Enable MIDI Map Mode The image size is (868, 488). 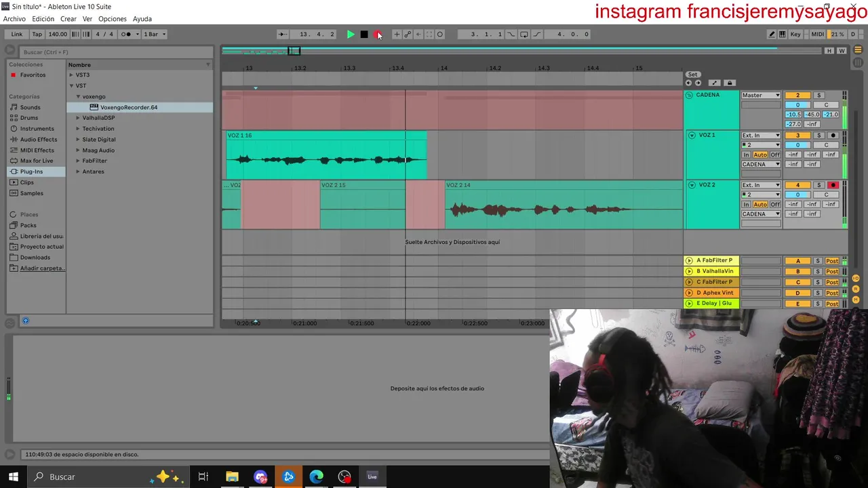coord(818,34)
